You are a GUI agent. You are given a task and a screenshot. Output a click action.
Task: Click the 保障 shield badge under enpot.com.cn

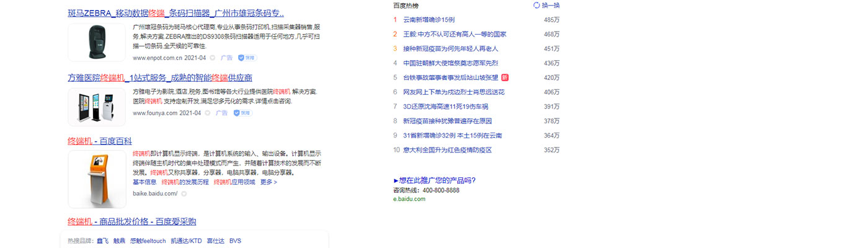pos(247,58)
